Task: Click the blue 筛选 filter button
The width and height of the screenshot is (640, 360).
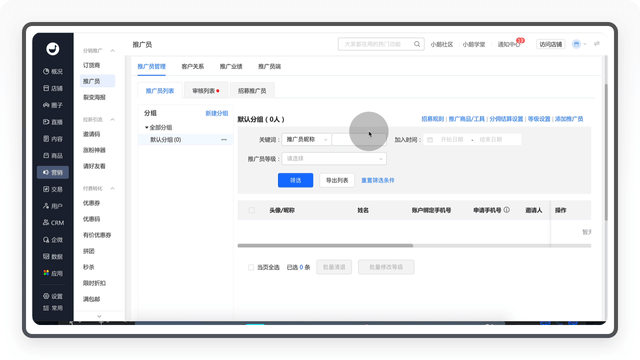Action: [296, 180]
